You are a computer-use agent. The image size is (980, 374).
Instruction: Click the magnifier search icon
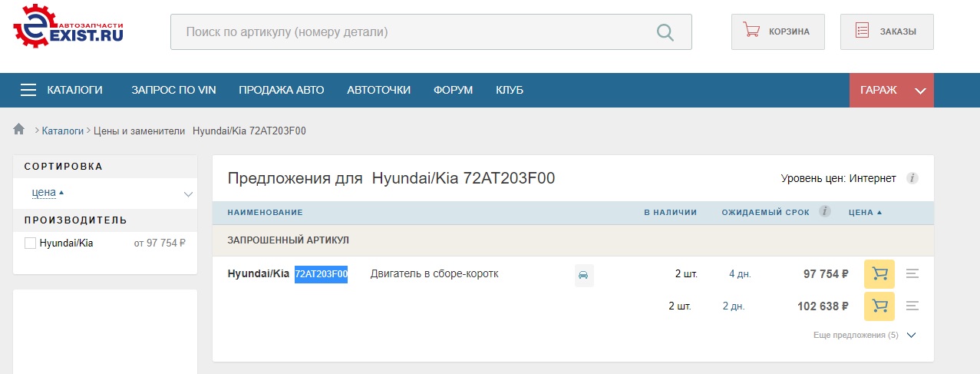pos(665,32)
